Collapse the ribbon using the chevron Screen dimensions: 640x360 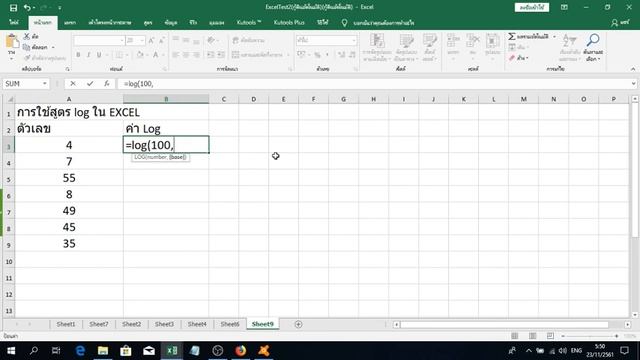tap(633, 69)
